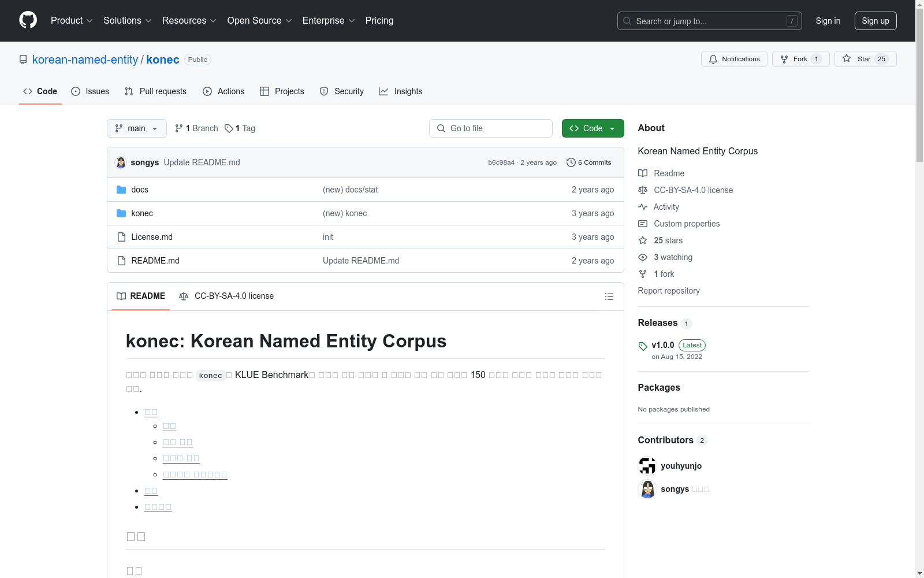Viewport: 924px width, 578px height.
Task: Open the Contributors heading link
Action: click(666, 440)
